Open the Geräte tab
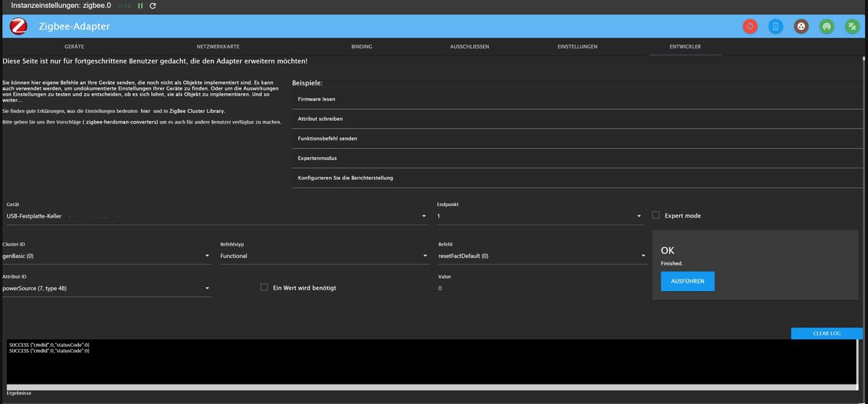Image resolution: width=868 pixels, height=404 pixels. tap(75, 47)
